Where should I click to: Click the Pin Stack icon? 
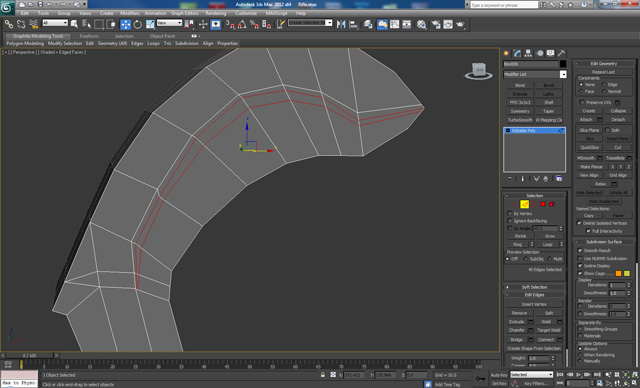click(x=509, y=179)
